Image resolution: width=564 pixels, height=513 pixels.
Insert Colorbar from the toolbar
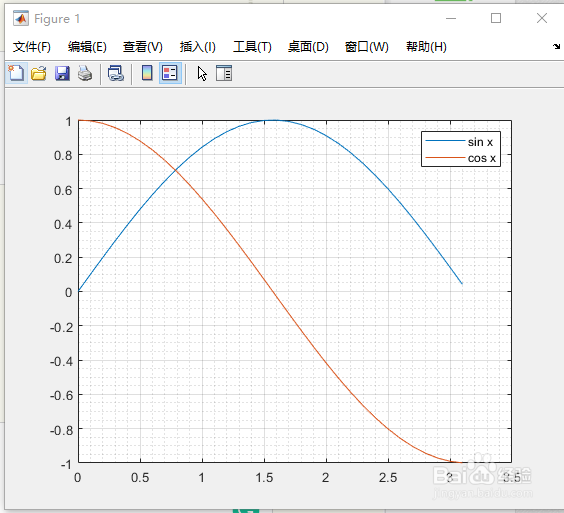[x=147, y=73]
